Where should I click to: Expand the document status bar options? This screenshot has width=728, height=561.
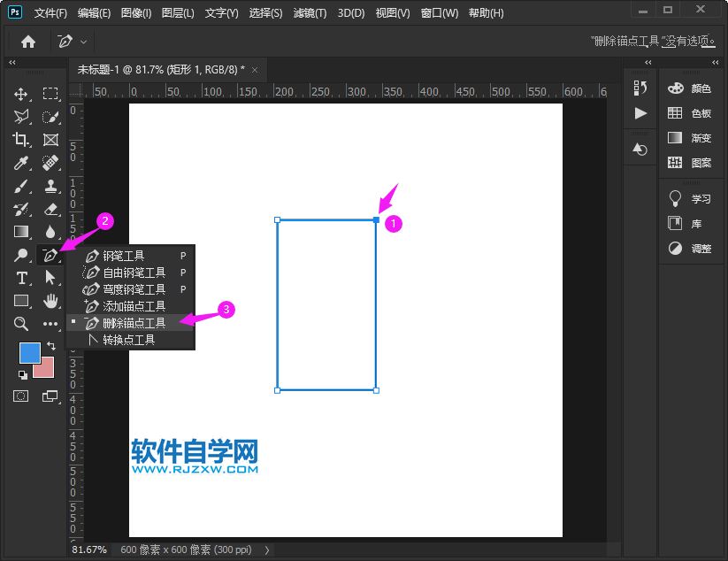point(266,549)
